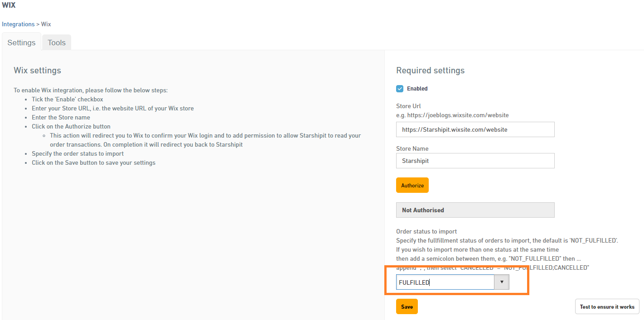644x320 pixels.
Task: Save the Wix settings
Action: (407, 306)
